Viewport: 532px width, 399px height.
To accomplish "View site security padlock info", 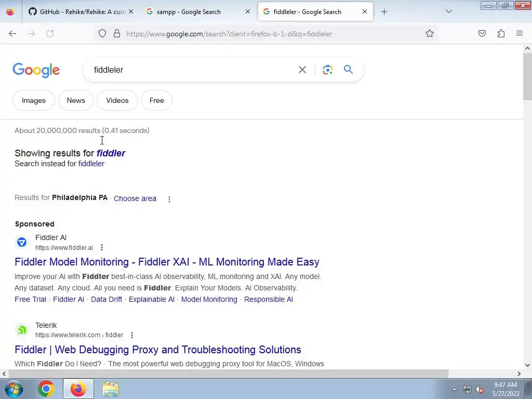I will point(117,34).
